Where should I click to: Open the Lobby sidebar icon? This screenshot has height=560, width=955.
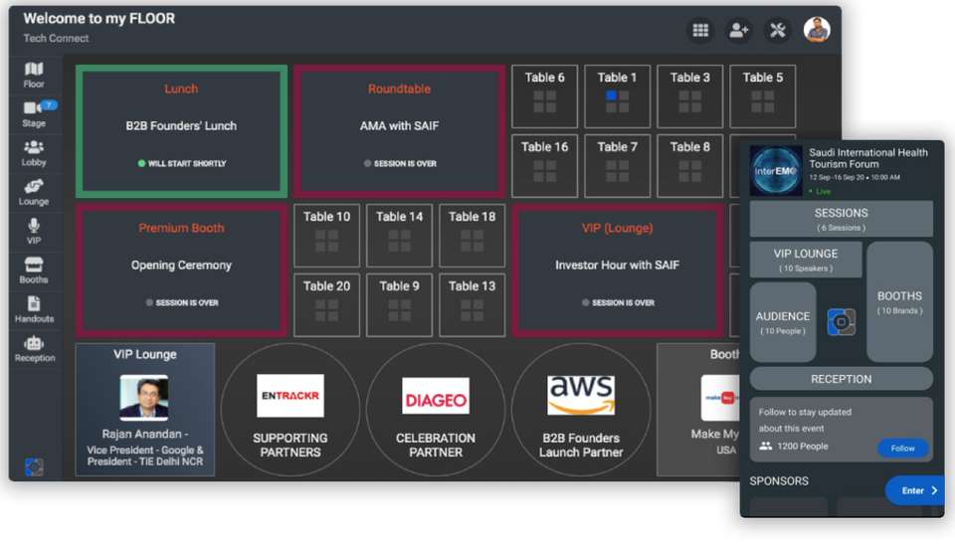pyautogui.click(x=34, y=152)
